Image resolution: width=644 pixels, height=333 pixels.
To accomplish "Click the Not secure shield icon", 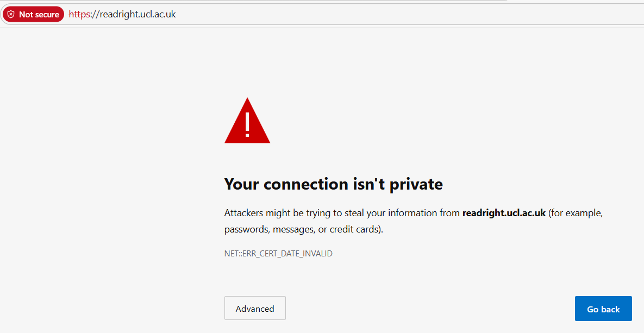I will click(11, 15).
